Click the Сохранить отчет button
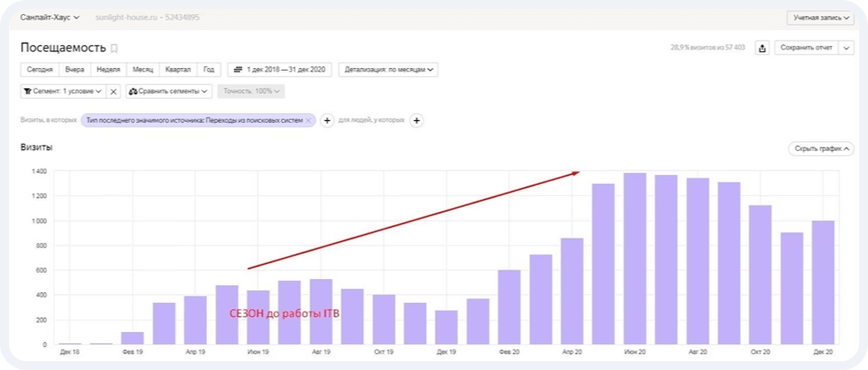 (805, 48)
